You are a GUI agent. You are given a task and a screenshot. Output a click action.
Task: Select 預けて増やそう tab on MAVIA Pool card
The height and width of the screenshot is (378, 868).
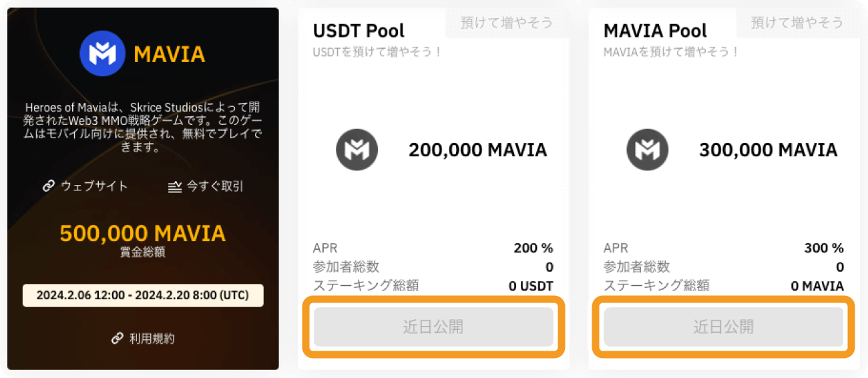click(797, 22)
